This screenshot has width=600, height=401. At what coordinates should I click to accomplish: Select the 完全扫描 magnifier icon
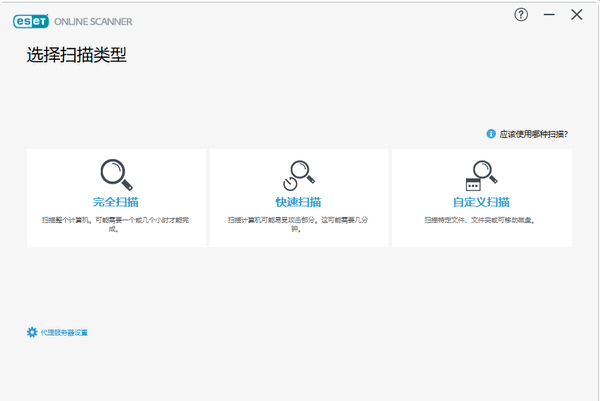point(117,174)
